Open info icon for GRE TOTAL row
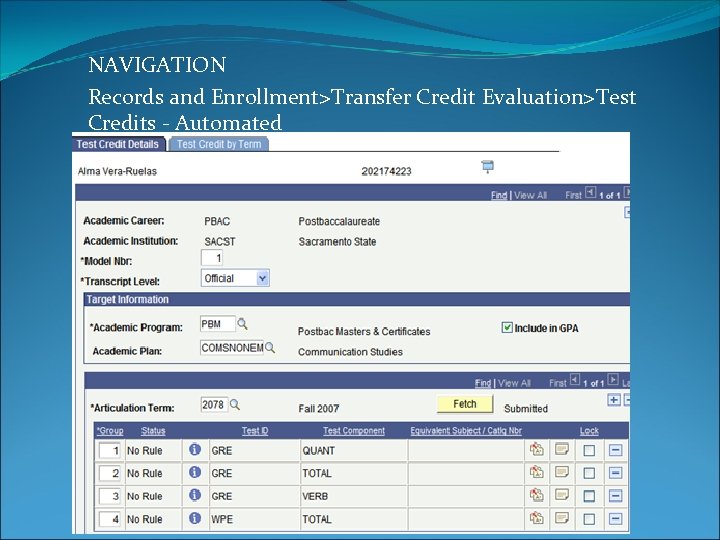 [195, 472]
